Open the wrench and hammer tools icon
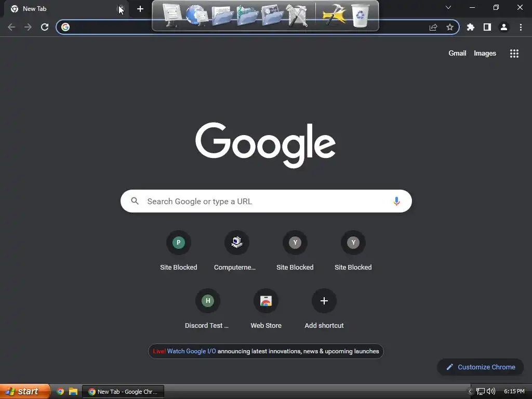This screenshot has width=532, height=399. [297, 16]
